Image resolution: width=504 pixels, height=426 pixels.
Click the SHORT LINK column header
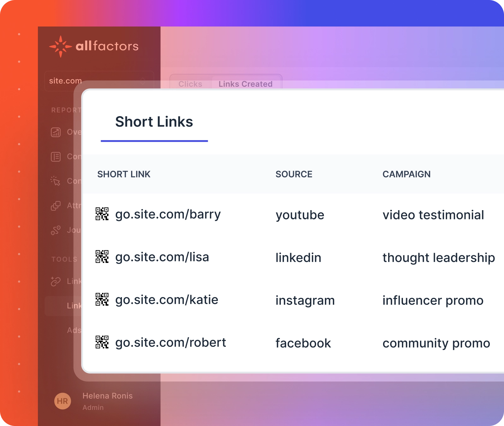pyautogui.click(x=124, y=174)
